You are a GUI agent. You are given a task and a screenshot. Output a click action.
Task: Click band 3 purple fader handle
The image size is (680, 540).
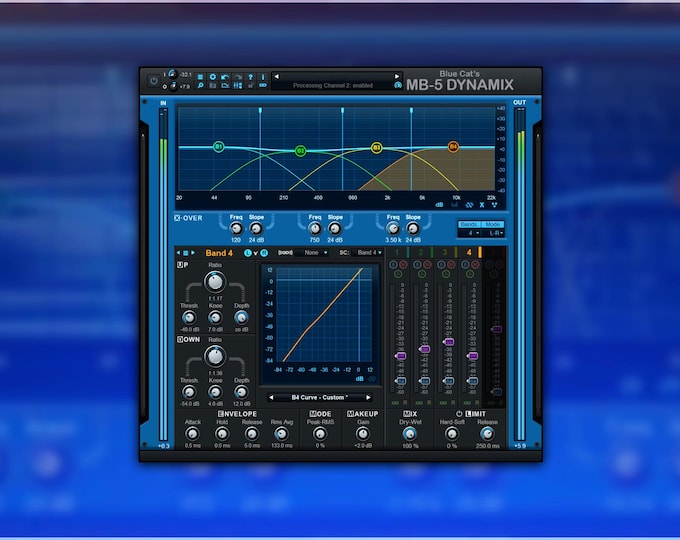pos(449,342)
